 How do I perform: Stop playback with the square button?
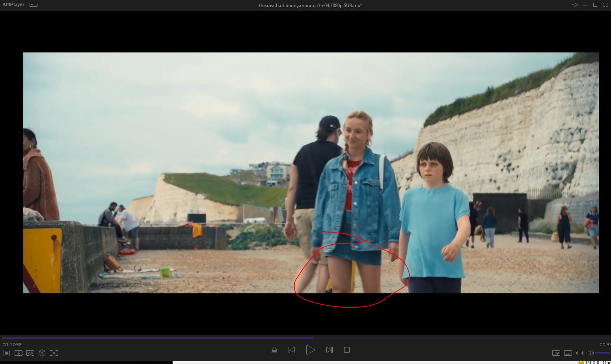pos(347,350)
